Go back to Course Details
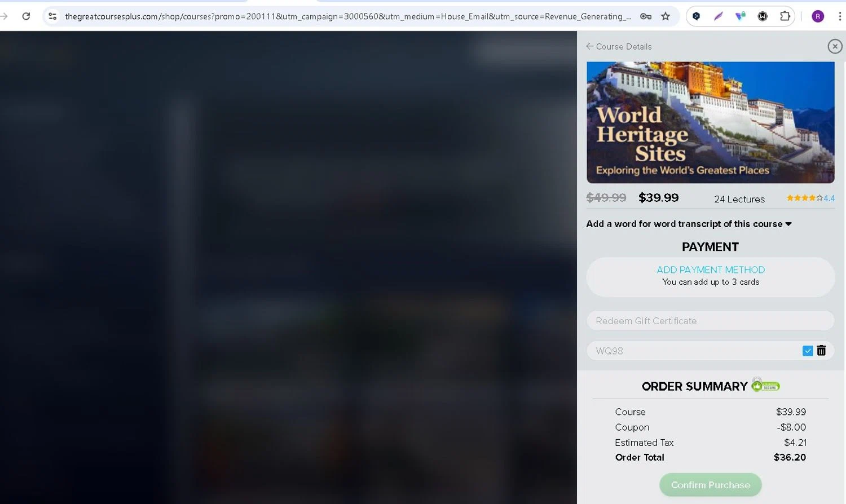Viewport: 846px width, 504px height. [x=619, y=46]
